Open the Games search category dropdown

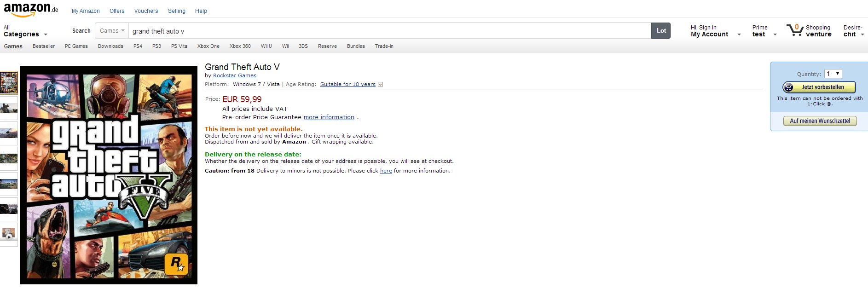(112, 31)
